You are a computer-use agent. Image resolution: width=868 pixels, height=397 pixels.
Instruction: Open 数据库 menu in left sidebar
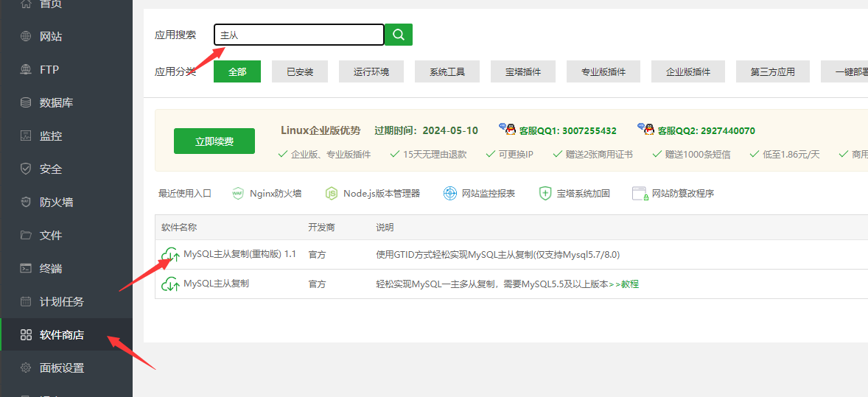pos(66,102)
